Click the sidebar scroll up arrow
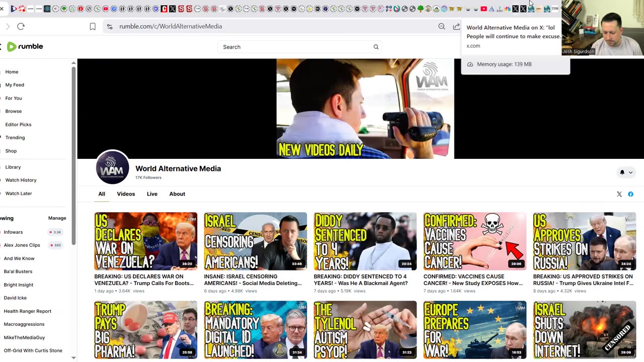Viewport: 644px width, 362px height. [73, 63]
